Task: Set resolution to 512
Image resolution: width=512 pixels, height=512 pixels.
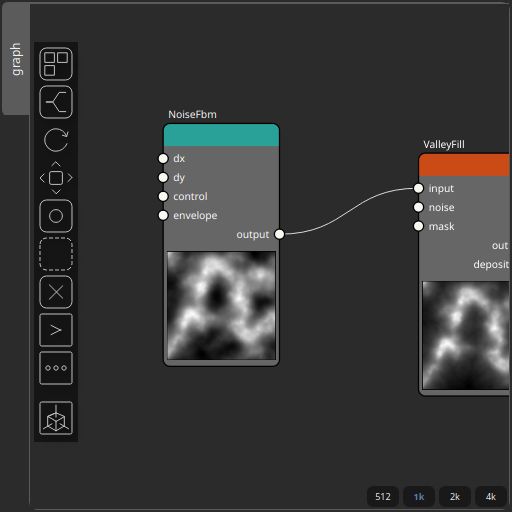Action: [x=383, y=497]
